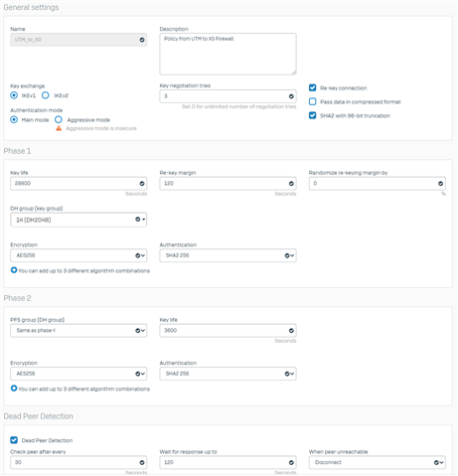Select the IKEv2 key exchange option
The width and height of the screenshot is (458, 476).
(46, 95)
